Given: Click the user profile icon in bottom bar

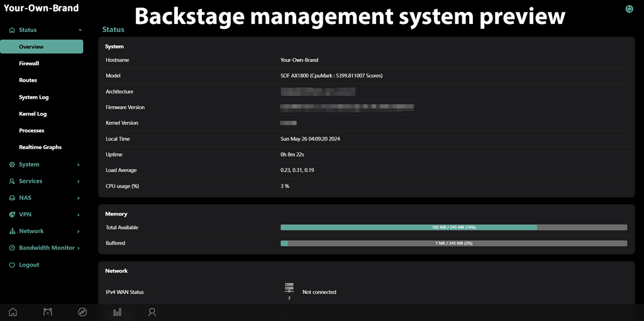Looking at the screenshot, I should tap(152, 312).
